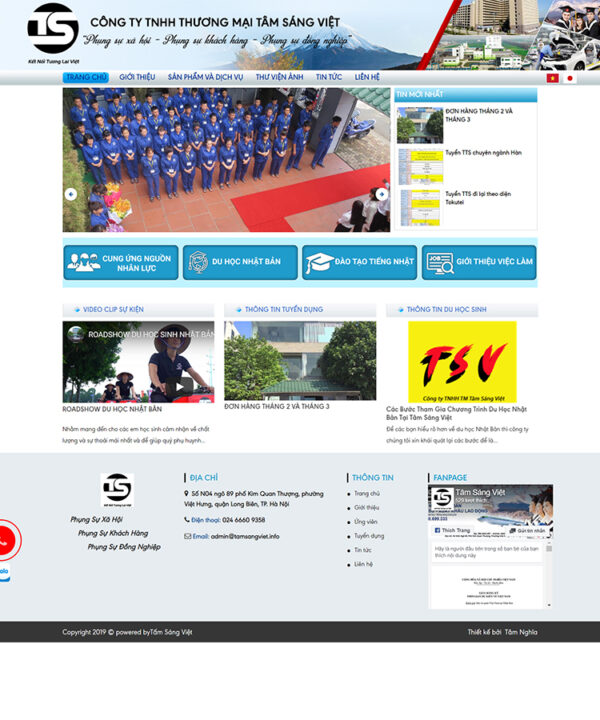Click the red floating phone call icon
The width and height of the screenshot is (600, 720).
pos(4,541)
